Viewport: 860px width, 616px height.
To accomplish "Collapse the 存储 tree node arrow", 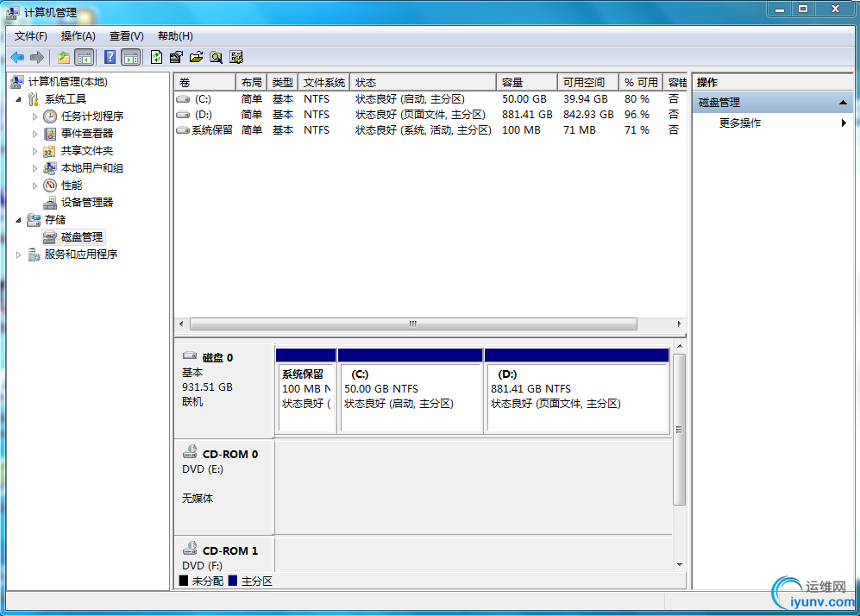I will [19, 220].
